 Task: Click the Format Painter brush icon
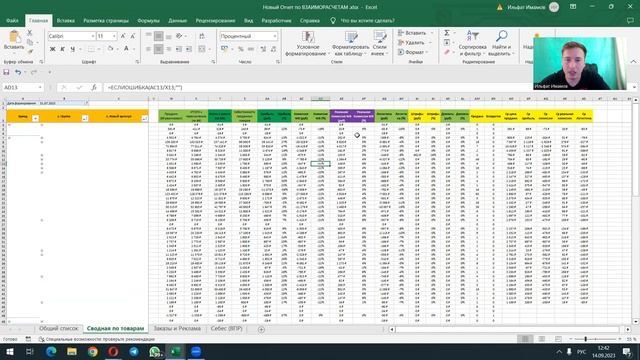[30, 52]
